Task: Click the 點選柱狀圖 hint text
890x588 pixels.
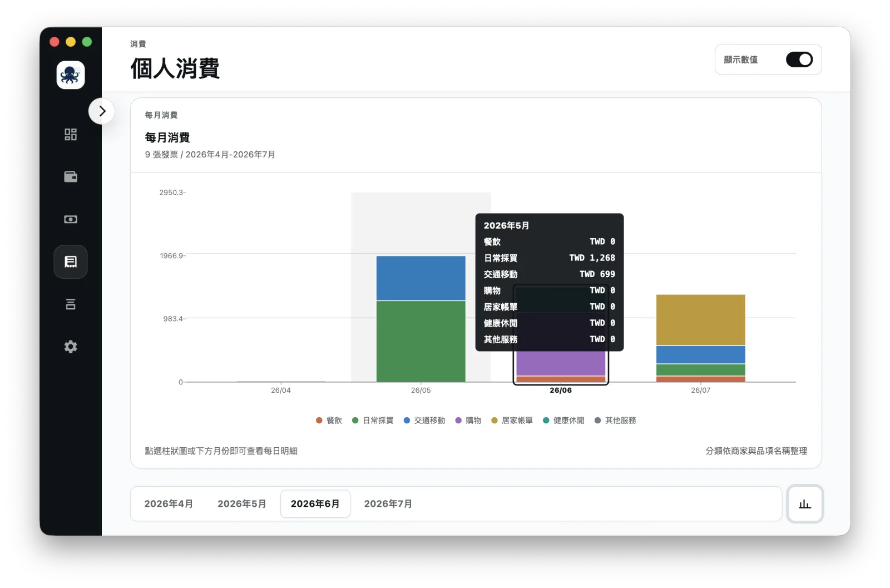Action: (221, 451)
